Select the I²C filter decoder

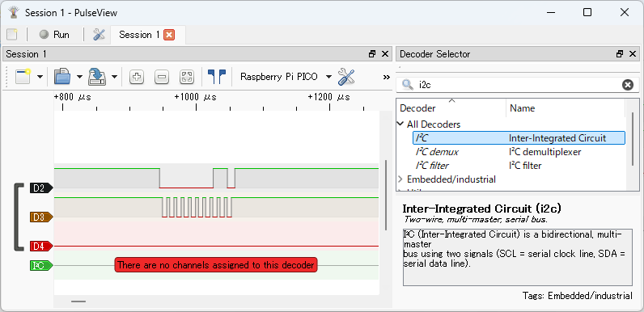point(432,166)
